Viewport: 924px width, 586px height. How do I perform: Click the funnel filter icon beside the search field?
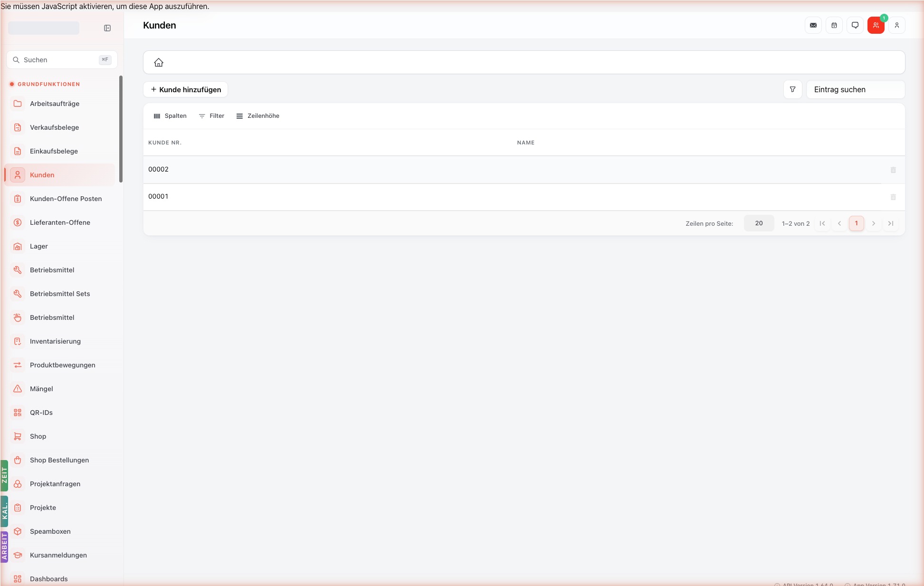(792, 89)
